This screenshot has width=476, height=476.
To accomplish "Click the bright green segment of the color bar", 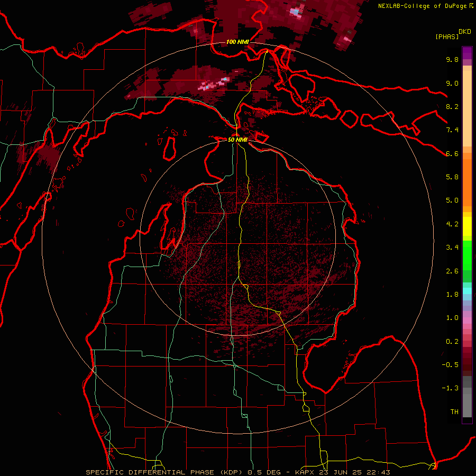I will [467, 255].
